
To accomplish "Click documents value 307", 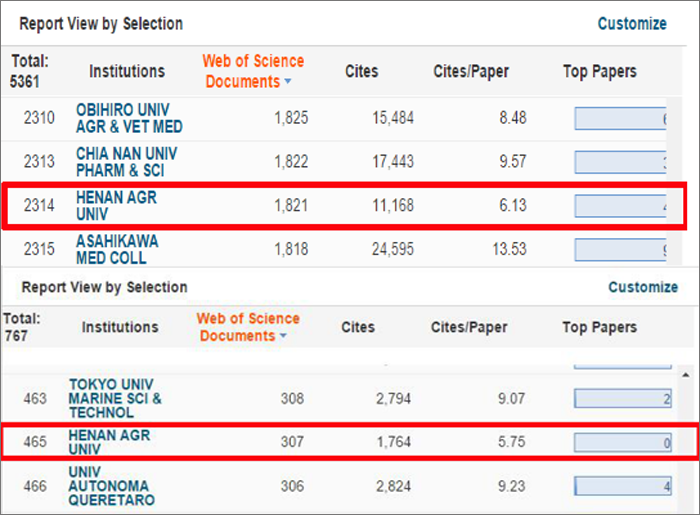I will pyautogui.click(x=292, y=442).
